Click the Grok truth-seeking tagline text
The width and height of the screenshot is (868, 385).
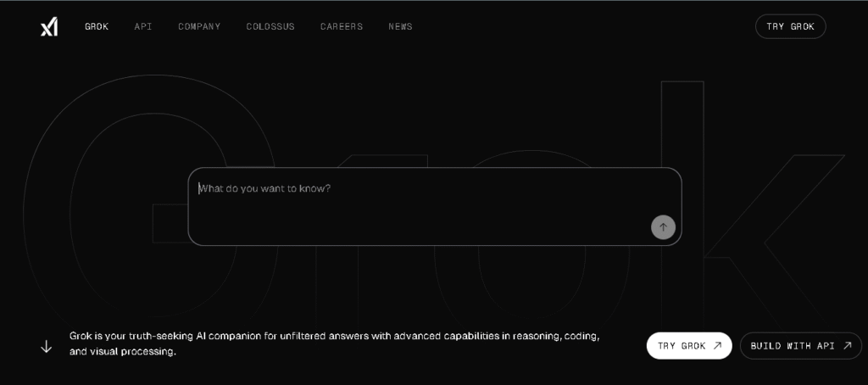pyautogui.click(x=334, y=343)
